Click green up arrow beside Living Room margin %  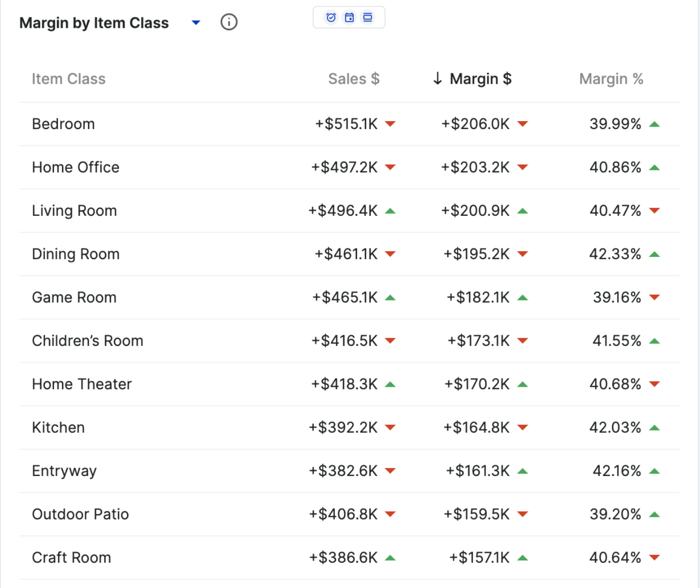click(x=522, y=211)
